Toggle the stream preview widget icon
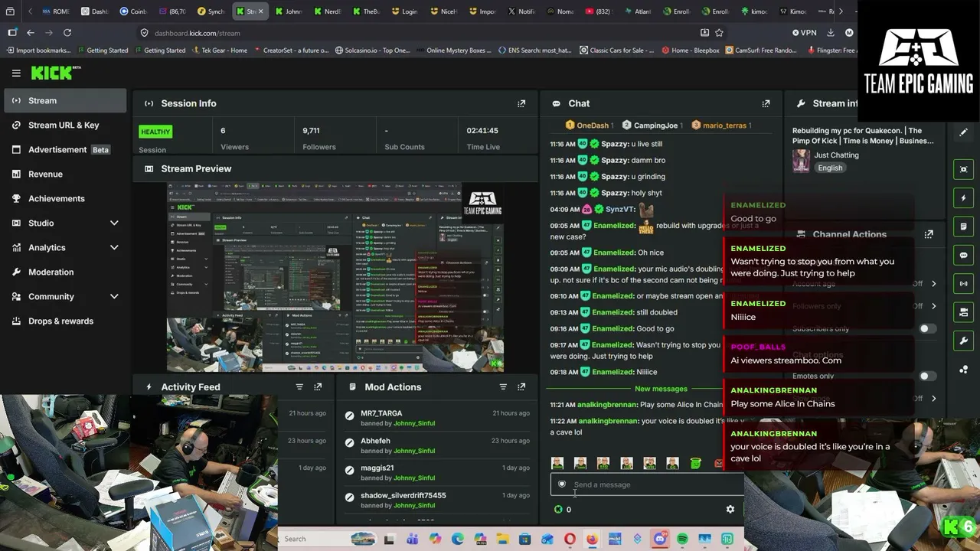 [963, 169]
